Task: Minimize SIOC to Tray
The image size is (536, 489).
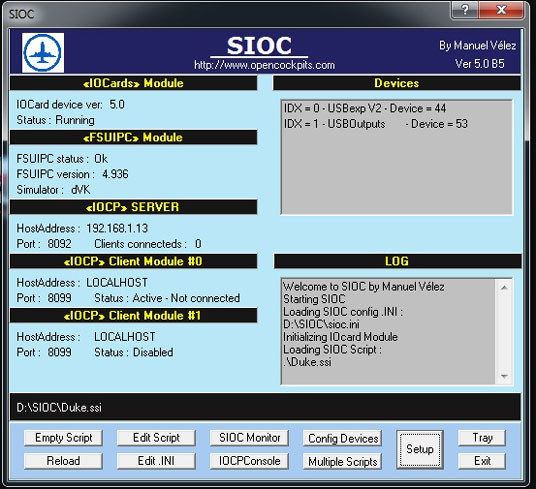Action: click(x=482, y=438)
